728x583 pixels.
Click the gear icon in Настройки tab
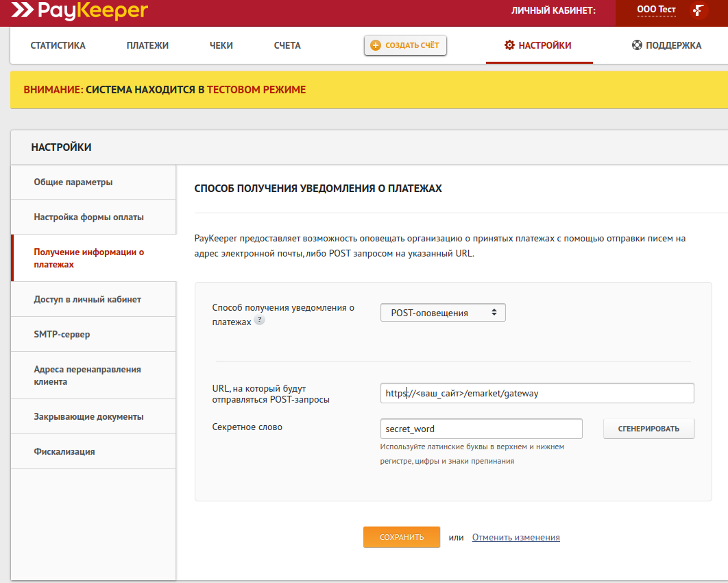[x=509, y=45]
